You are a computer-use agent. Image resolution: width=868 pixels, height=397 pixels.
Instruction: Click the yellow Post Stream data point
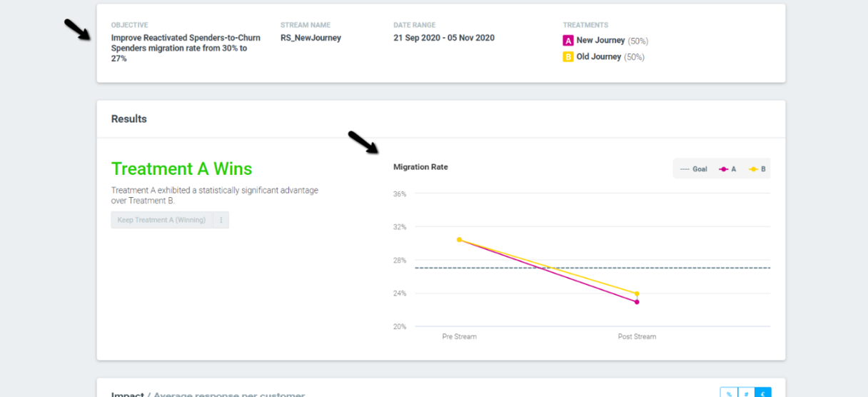click(637, 293)
